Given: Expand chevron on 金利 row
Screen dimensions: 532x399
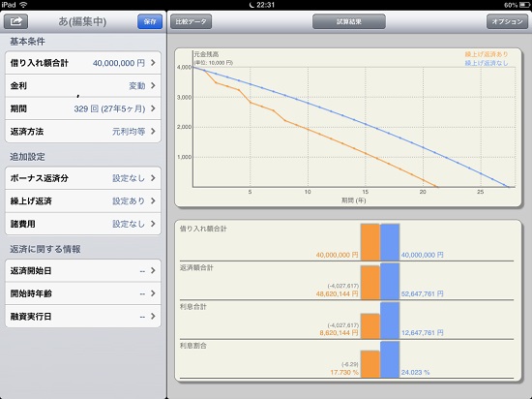Looking at the screenshot, I should [153, 85].
